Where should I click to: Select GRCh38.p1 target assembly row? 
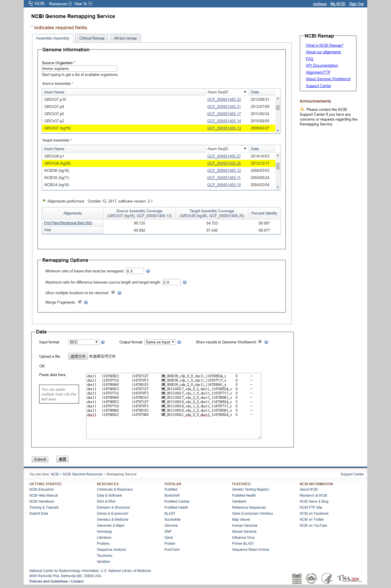pos(159,156)
